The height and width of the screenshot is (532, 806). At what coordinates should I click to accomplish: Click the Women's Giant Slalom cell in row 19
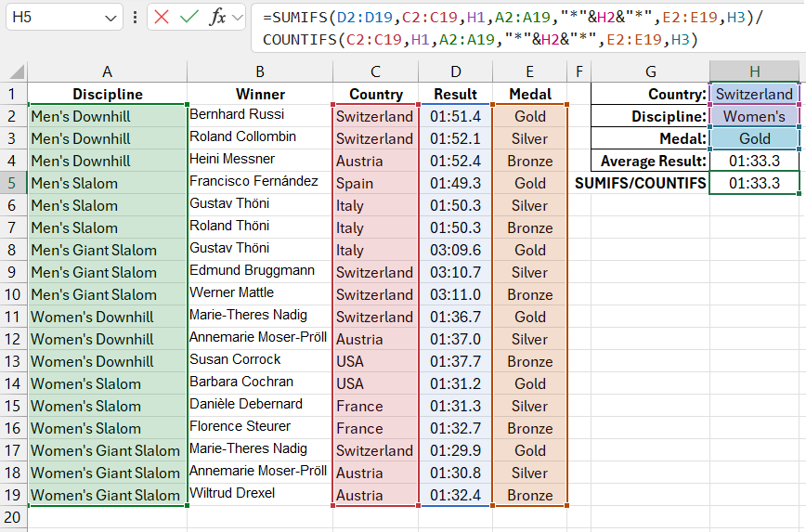click(x=107, y=495)
